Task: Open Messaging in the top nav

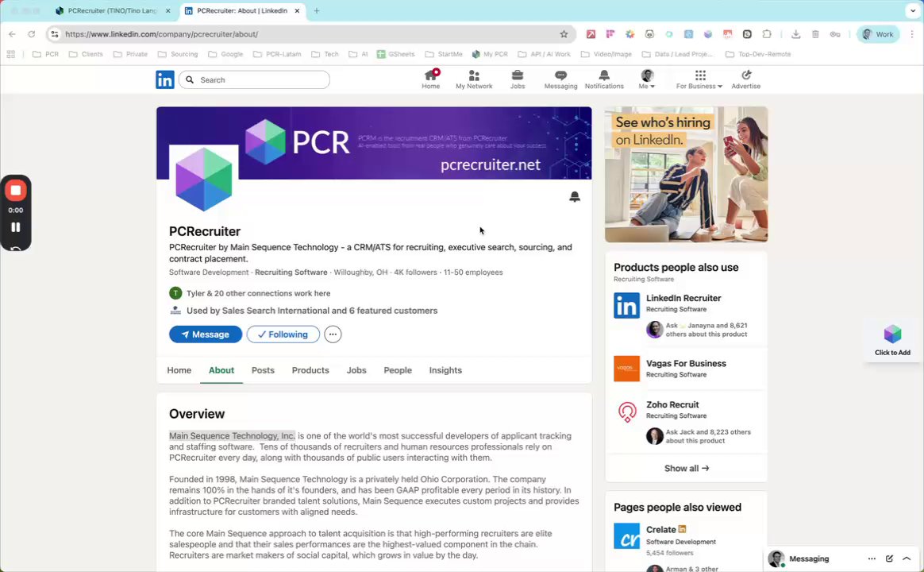Action: point(560,79)
